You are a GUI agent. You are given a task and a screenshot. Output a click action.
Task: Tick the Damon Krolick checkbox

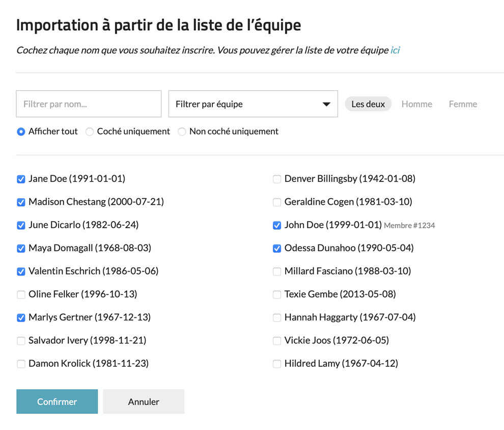21,364
